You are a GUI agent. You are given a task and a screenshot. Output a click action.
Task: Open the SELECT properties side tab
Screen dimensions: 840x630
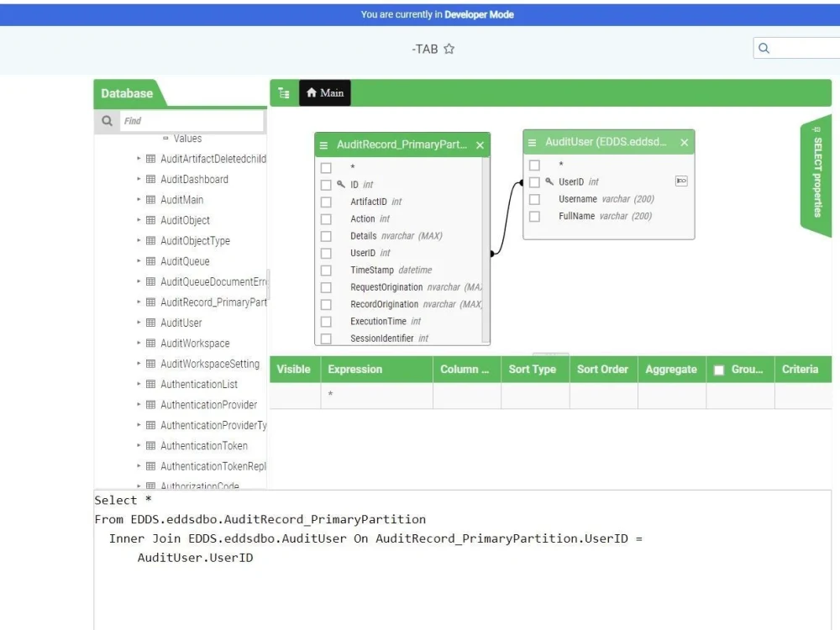point(816,176)
